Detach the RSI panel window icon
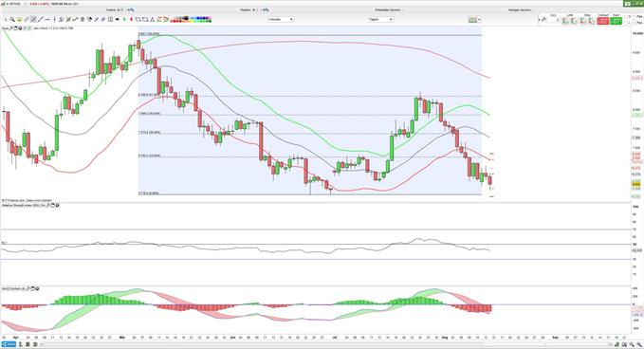 tap(52, 205)
